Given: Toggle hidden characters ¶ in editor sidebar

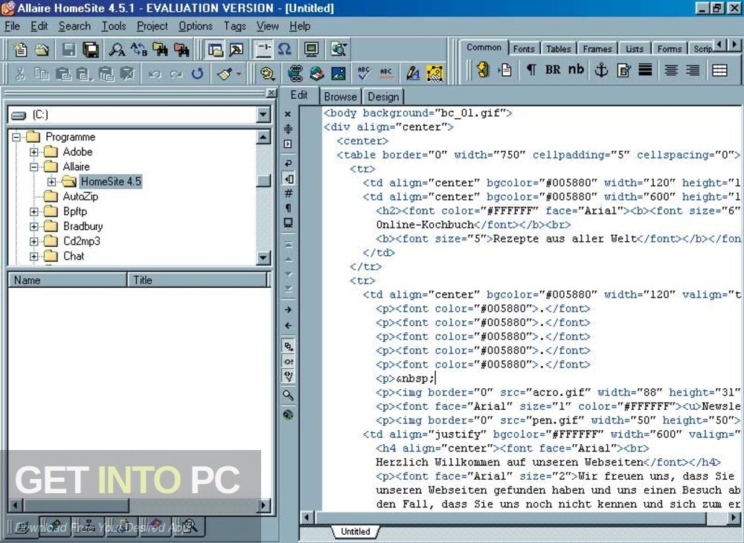Looking at the screenshot, I should [288, 208].
